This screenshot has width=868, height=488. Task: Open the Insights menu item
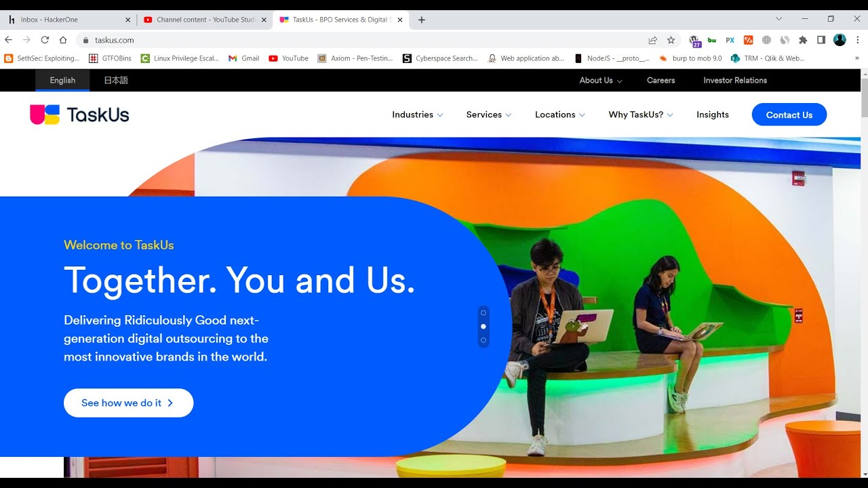tap(713, 115)
